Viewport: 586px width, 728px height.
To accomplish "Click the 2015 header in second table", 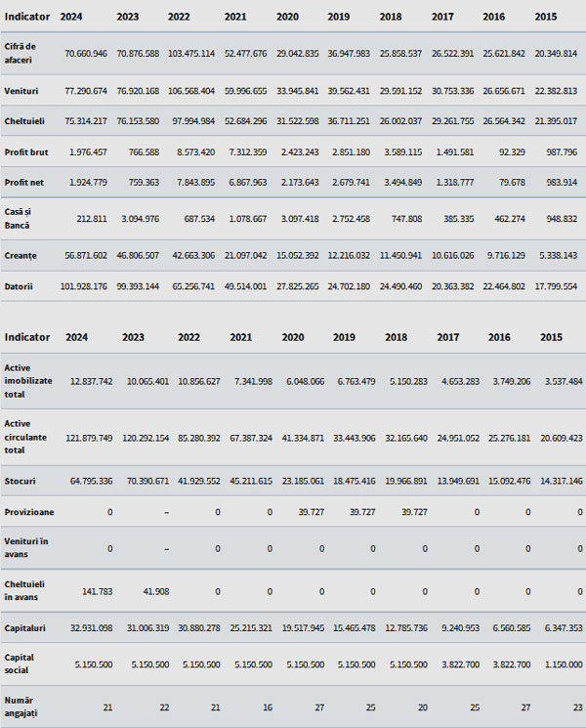I will [551, 337].
